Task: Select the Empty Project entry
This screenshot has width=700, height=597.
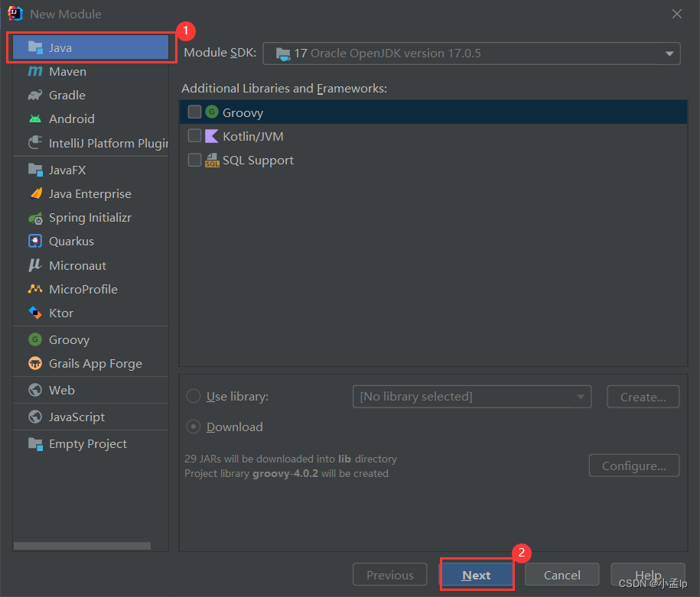Action: click(x=90, y=444)
